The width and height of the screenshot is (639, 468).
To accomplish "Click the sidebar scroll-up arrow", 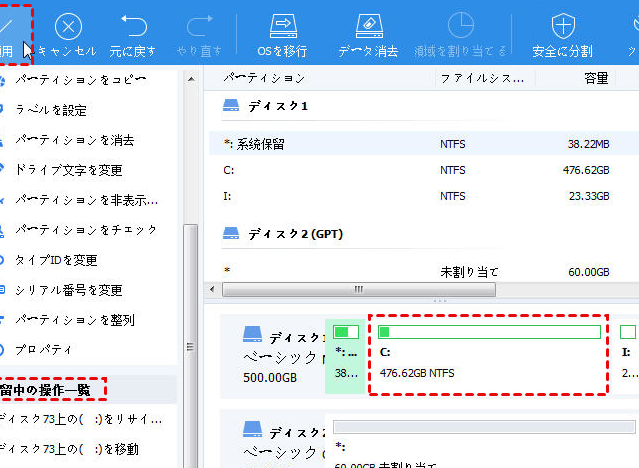I will [191, 79].
